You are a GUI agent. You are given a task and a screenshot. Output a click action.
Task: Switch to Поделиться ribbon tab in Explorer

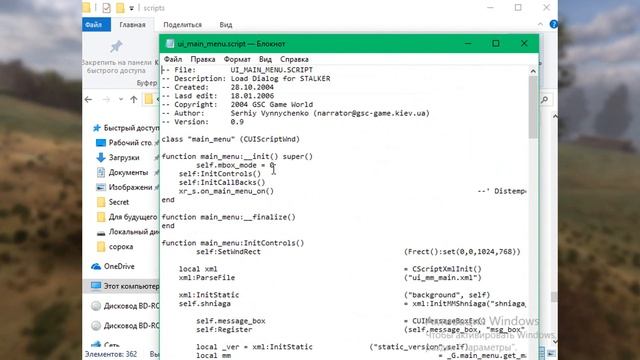point(182,24)
